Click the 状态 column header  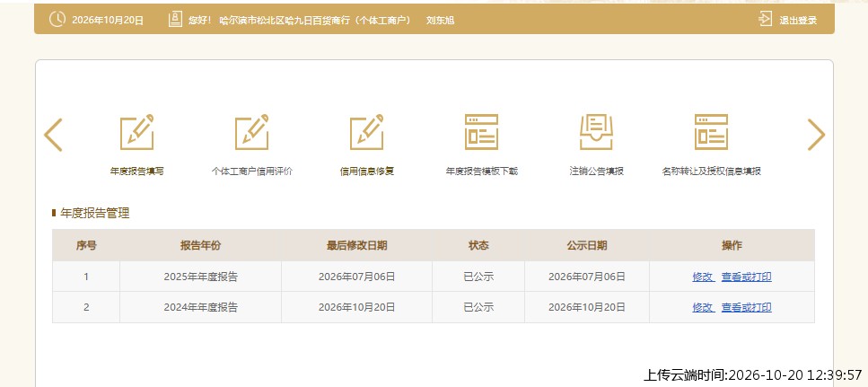[x=478, y=245]
